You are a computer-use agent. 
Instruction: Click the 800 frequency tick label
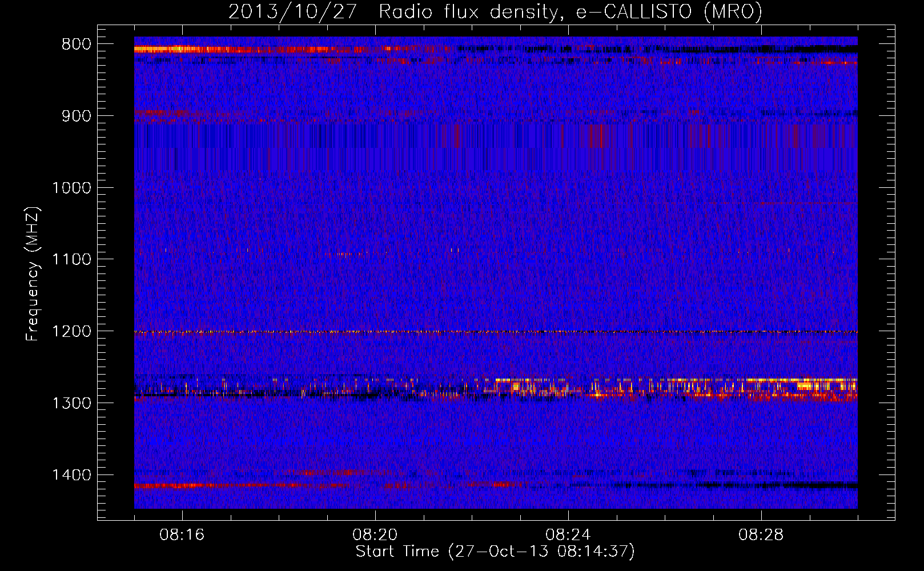click(76, 45)
